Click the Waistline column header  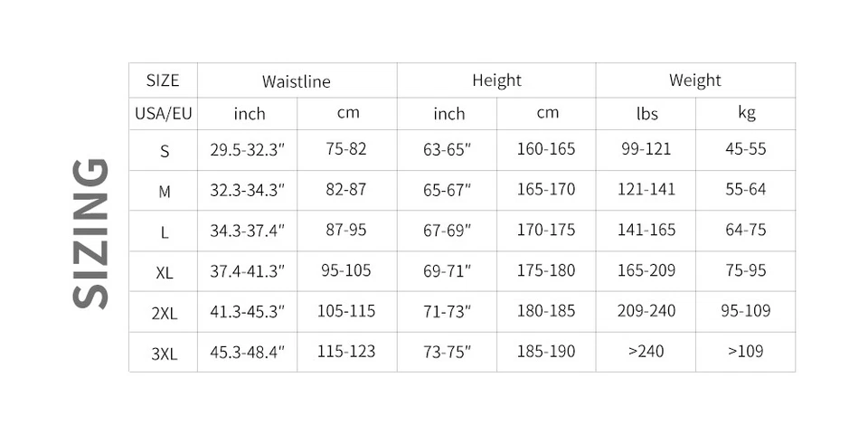coord(297,81)
